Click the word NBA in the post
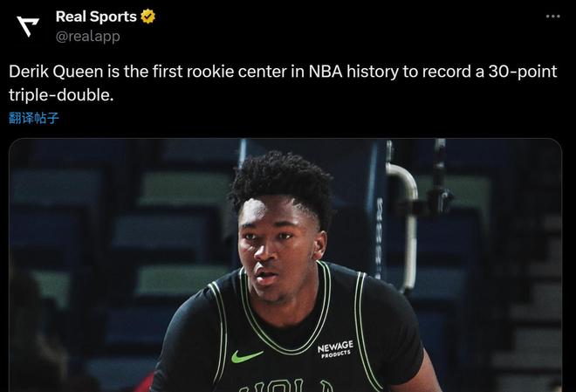The width and height of the screenshot is (576, 392). [326, 72]
